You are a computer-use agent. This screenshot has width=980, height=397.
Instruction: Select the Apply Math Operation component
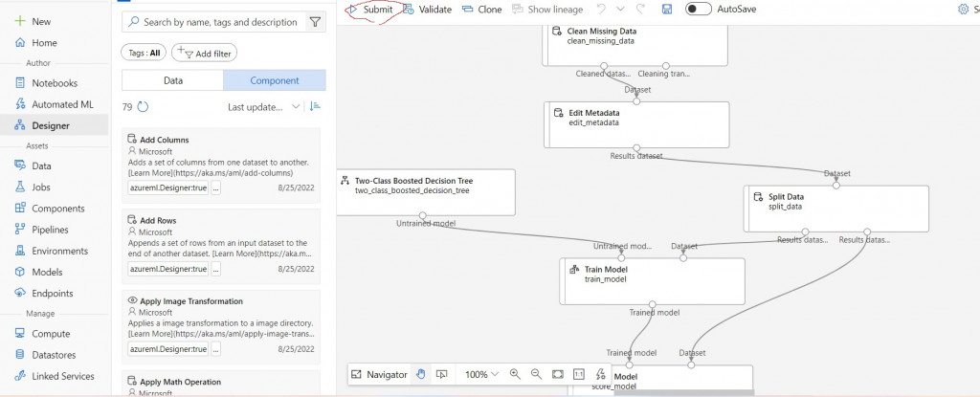[x=221, y=384]
